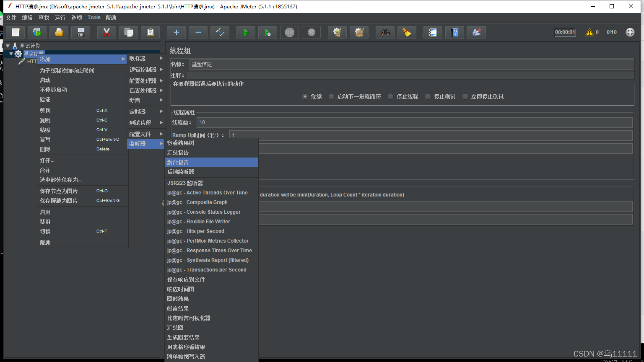Click the Paste clipboard icon
The height and width of the screenshot is (362, 644).
[151, 32]
